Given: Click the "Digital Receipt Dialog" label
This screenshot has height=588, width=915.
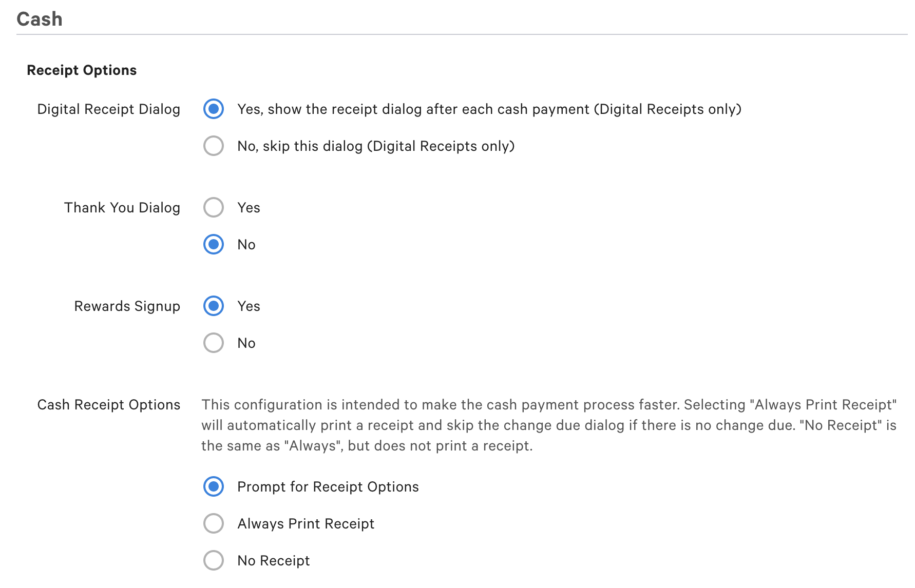Looking at the screenshot, I should 108,109.
